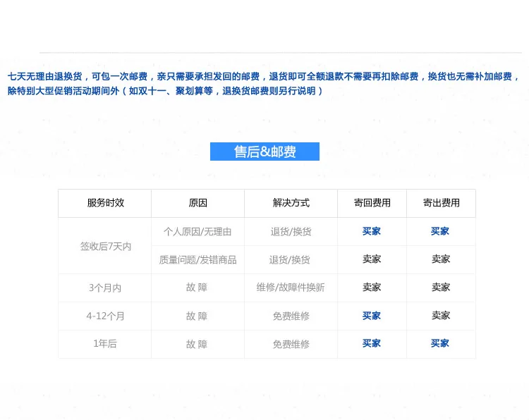Click the blue line starting "除特别大型促销活动期间外"
The width and height of the screenshot is (529, 420).
(165, 91)
